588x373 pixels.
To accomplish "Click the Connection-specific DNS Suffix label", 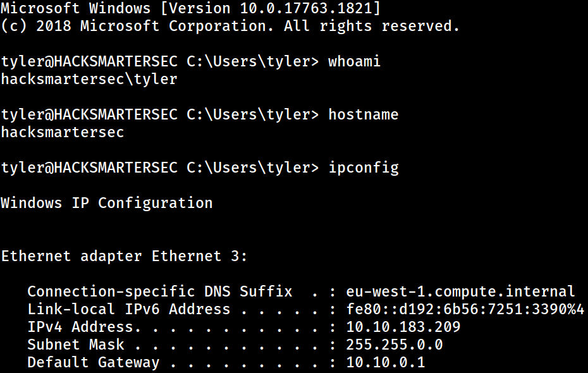I will click(x=160, y=291).
